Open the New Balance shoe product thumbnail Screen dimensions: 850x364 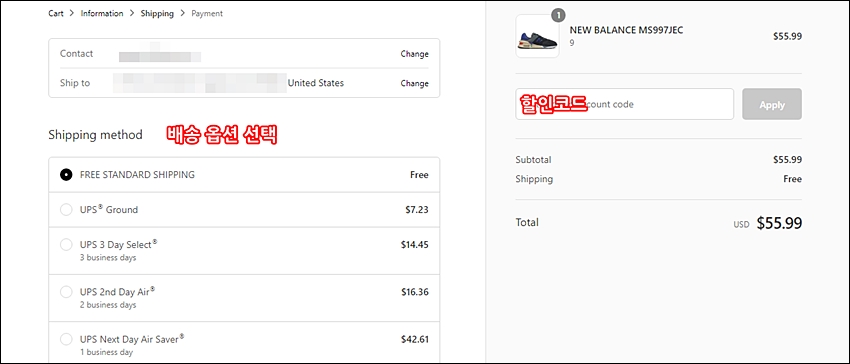click(537, 36)
